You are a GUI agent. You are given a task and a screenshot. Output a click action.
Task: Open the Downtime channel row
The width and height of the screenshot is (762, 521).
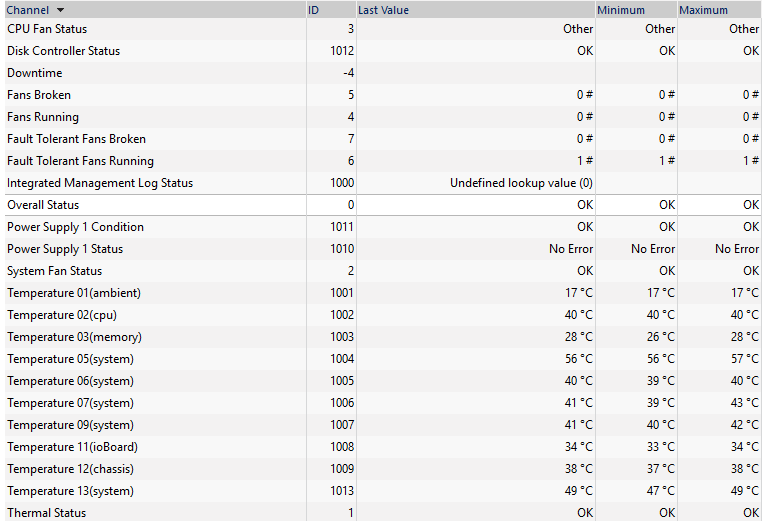(383, 73)
